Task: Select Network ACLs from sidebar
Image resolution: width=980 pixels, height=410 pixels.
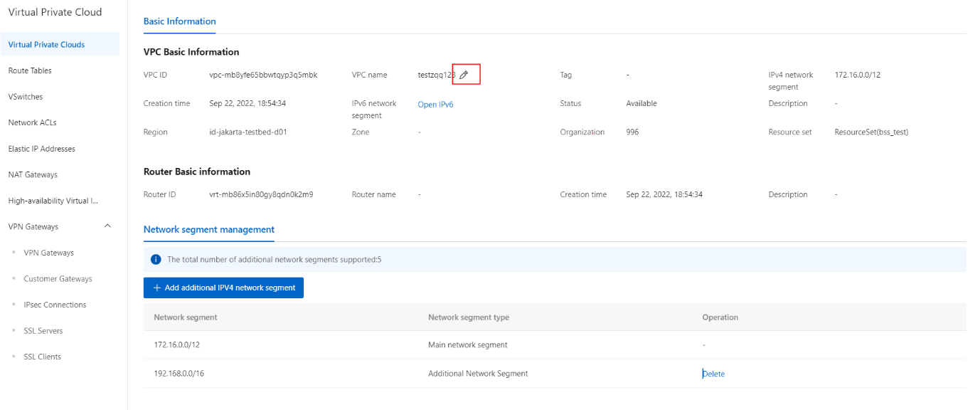Action: 32,122
